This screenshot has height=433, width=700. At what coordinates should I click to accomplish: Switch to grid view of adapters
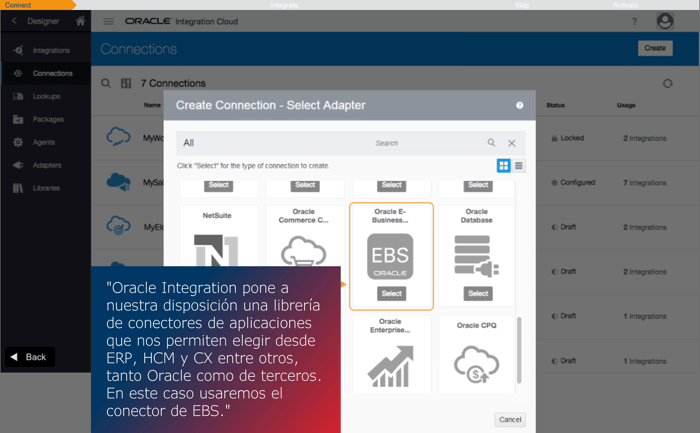click(504, 166)
